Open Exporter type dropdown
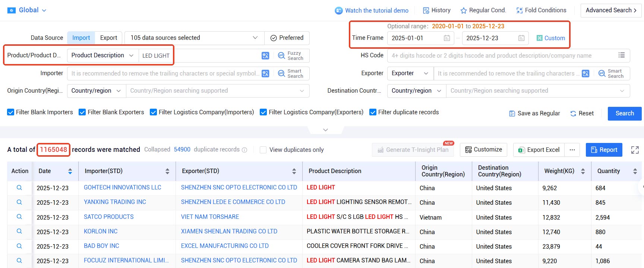 click(x=410, y=73)
